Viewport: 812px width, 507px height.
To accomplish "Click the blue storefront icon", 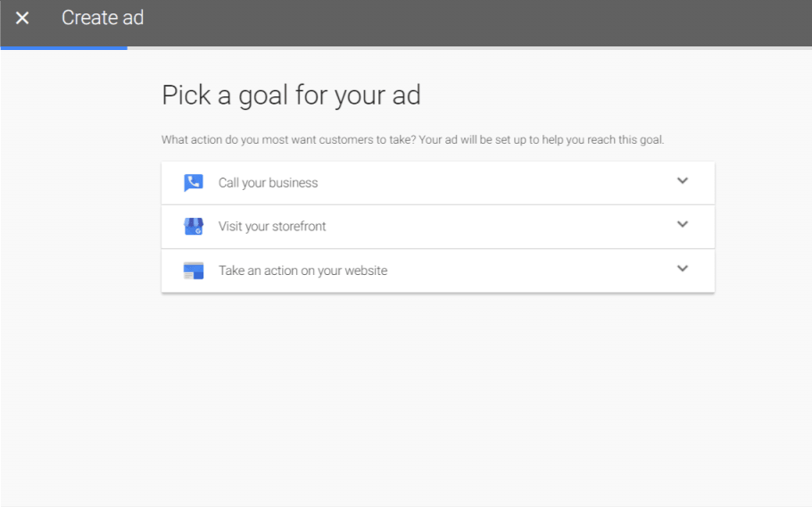I will 194,227.
